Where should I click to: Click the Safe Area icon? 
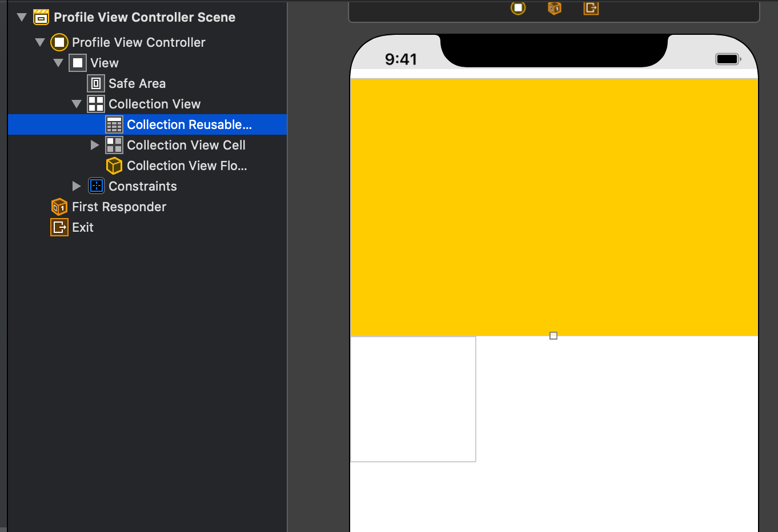96,83
